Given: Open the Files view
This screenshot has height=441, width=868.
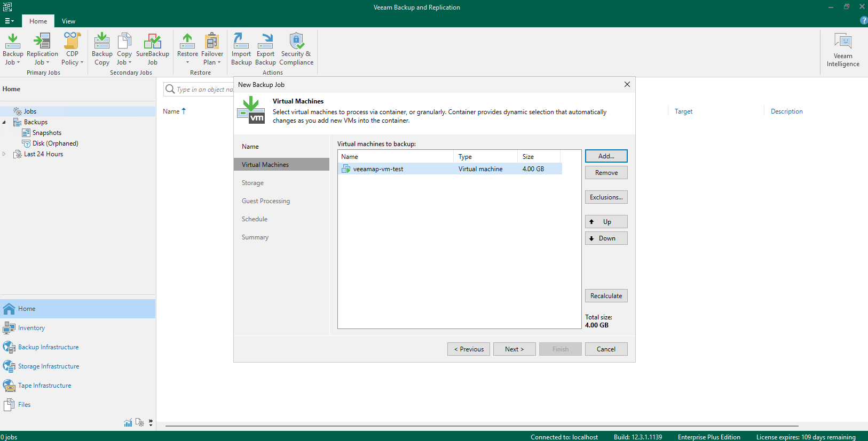Looking at the screenshot, I should click(78, 405).
